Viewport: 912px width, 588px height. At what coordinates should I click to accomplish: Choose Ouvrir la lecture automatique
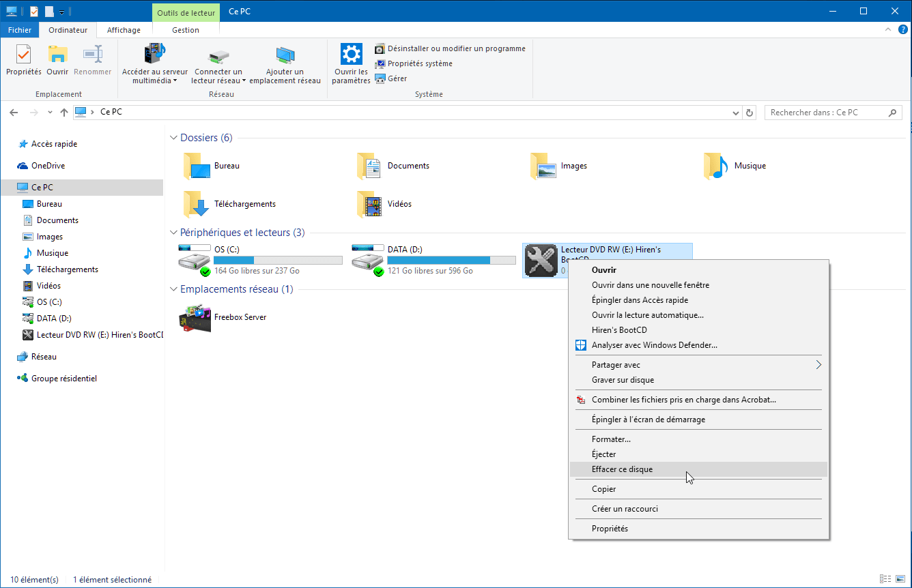698,315
